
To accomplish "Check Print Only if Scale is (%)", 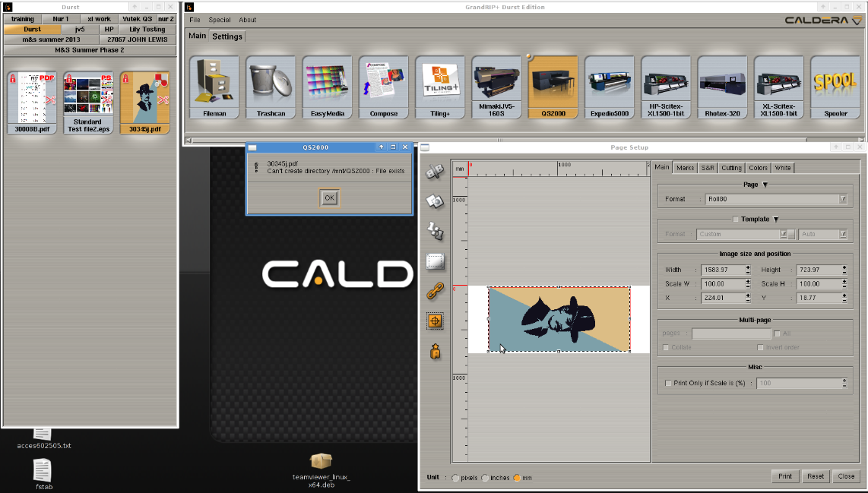I will click(x=669, y=384).
